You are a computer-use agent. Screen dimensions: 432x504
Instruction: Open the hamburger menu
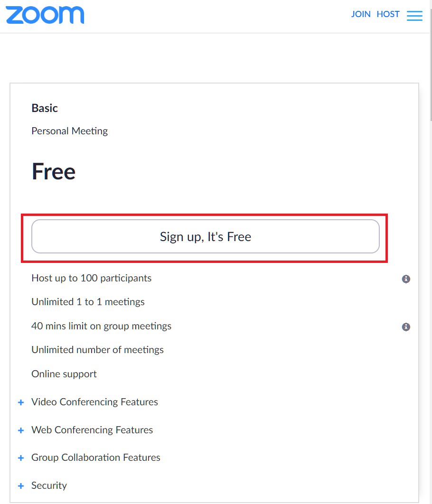click(414, 16)
